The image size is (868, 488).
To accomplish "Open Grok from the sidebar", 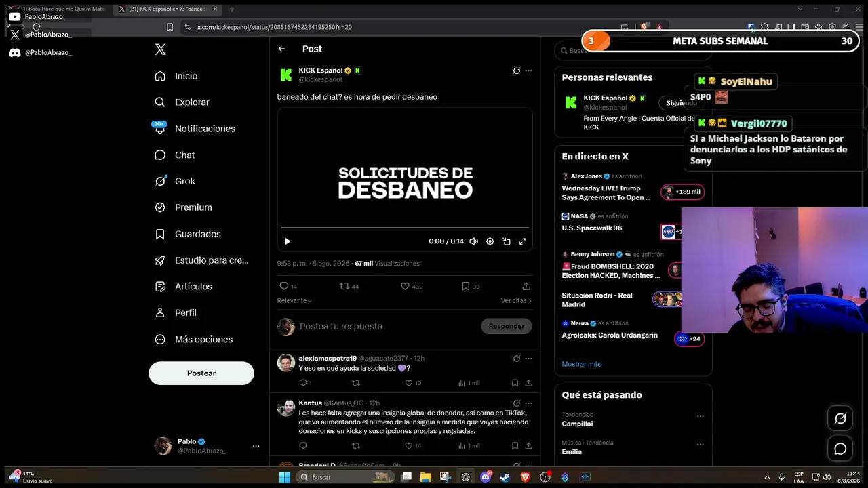I will point(174,181).
